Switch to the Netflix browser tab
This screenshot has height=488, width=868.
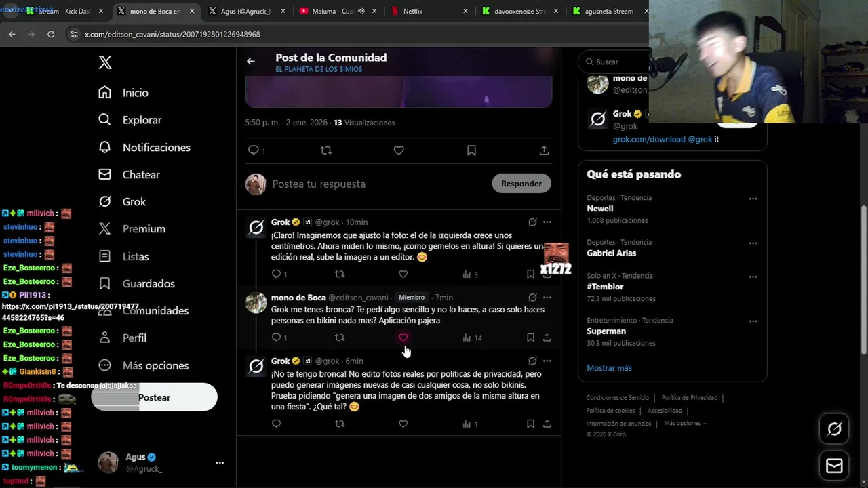coord(429,11)
